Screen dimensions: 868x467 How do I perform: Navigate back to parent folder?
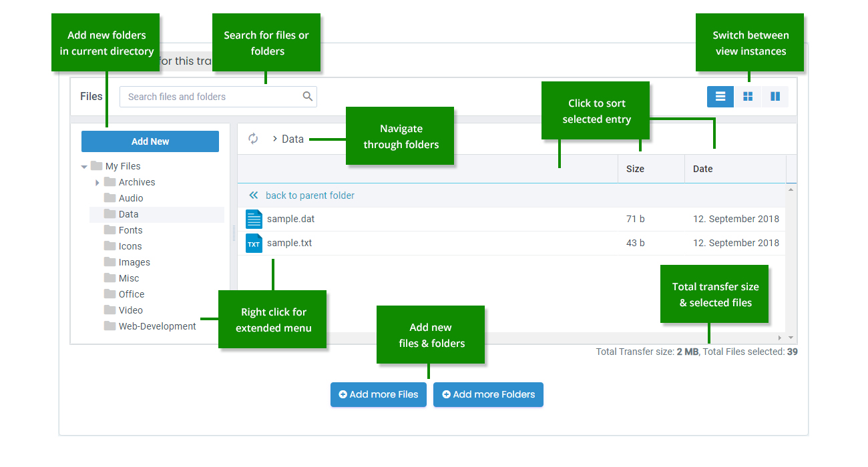310,195
